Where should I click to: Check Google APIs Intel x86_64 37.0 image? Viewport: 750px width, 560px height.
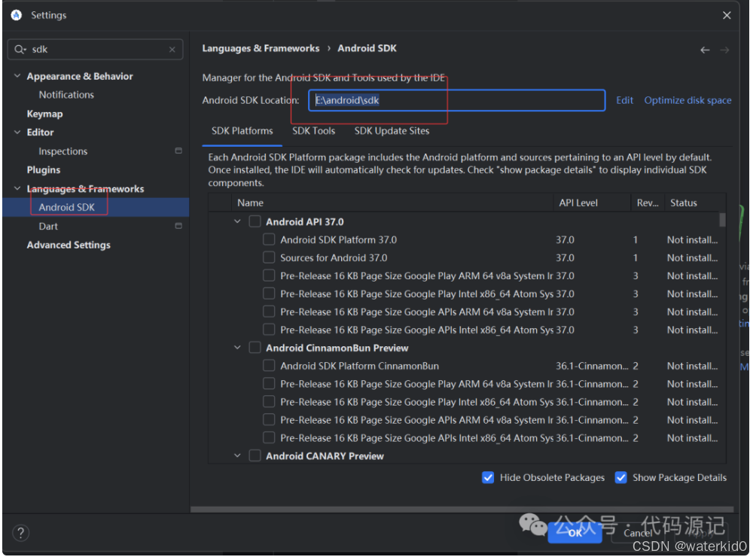[269, 330]
